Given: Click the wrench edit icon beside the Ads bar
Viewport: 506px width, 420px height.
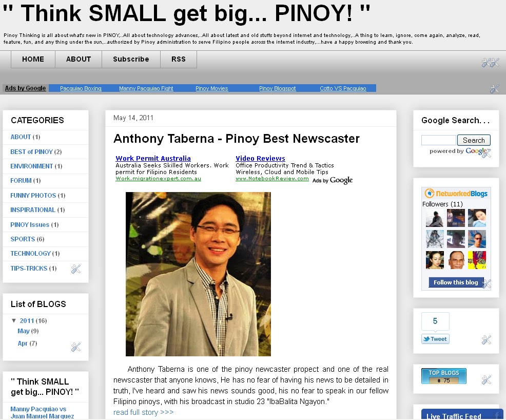Looking at the screenshot, I should (x=494, y=88).
